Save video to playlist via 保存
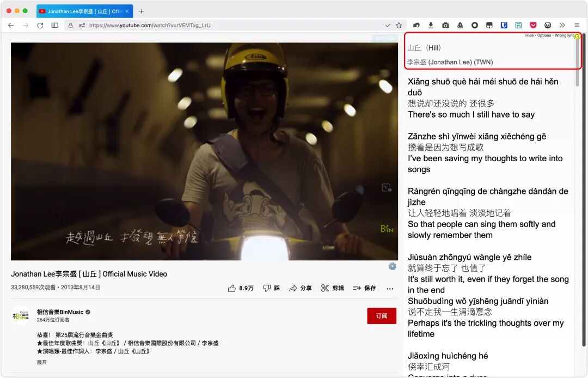Viewport: 588px width, 378px height. click(x=364, y=288)
